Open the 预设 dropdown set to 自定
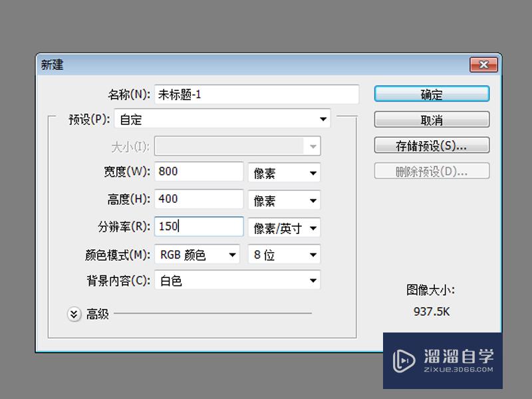The image size is (532, 399). [x=222, y=119]
